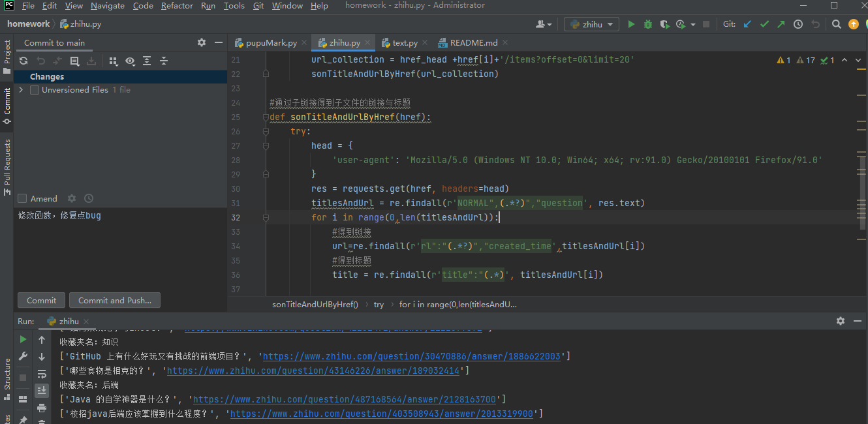Screen dimensions: 868x424
Task: Click the Commit and Push button
Action: (x=115, y=301)
